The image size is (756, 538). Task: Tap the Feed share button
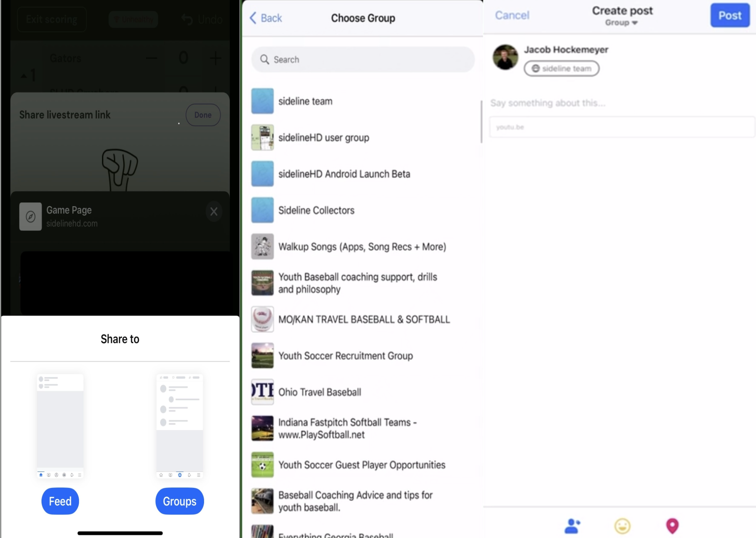click(60, 501)
